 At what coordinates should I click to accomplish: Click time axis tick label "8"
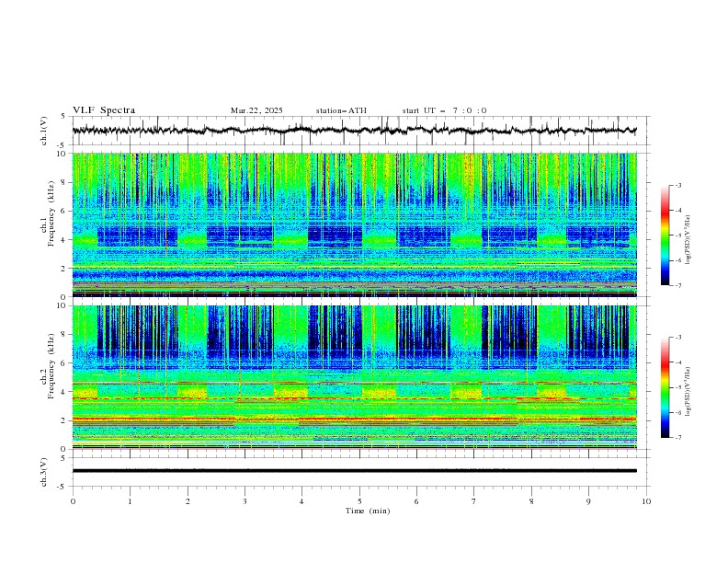531,501
